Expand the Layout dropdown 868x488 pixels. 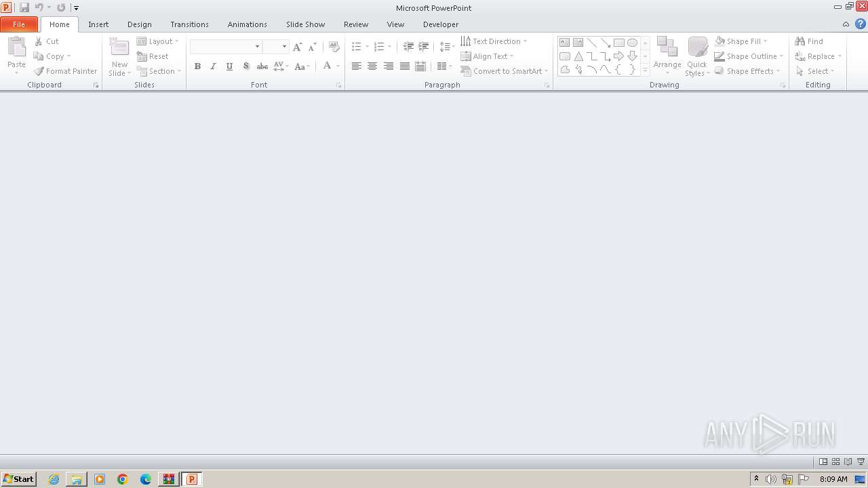coord(158,41)
